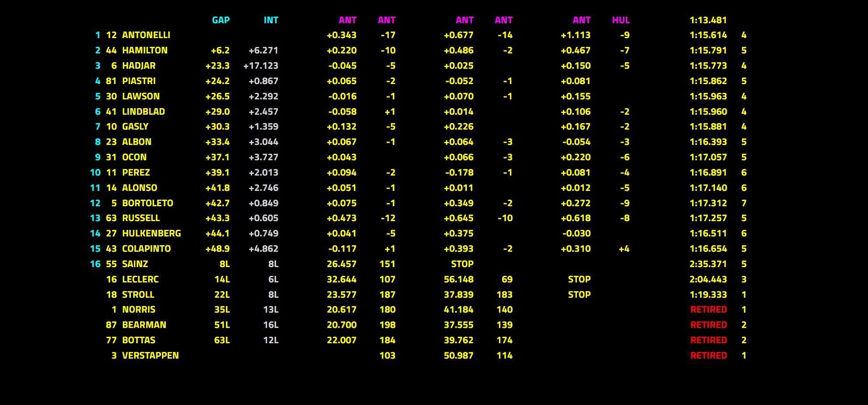The image size is (868, 405).
Task: Click the GAP column header
Action: pos(221,20)
